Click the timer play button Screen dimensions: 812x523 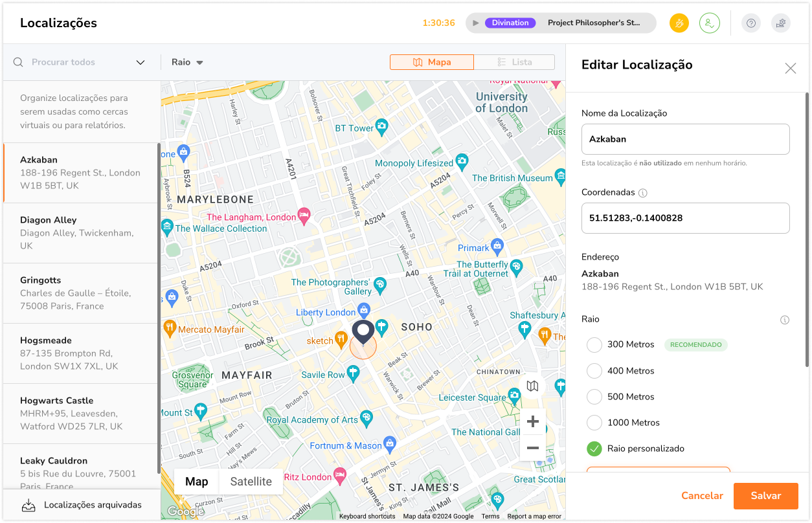(476, 23)
